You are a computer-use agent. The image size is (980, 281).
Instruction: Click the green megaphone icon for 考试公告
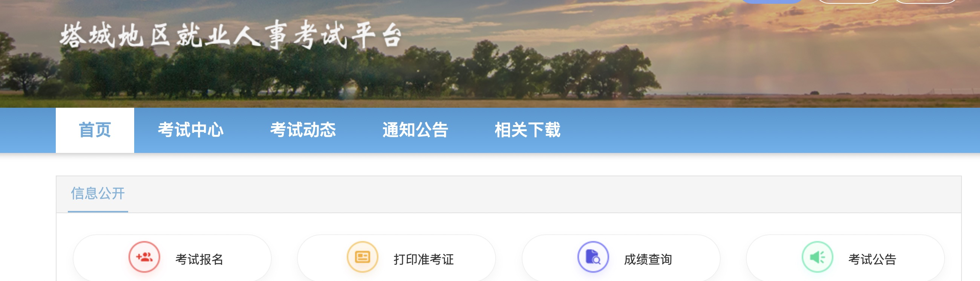click(818, 257)
